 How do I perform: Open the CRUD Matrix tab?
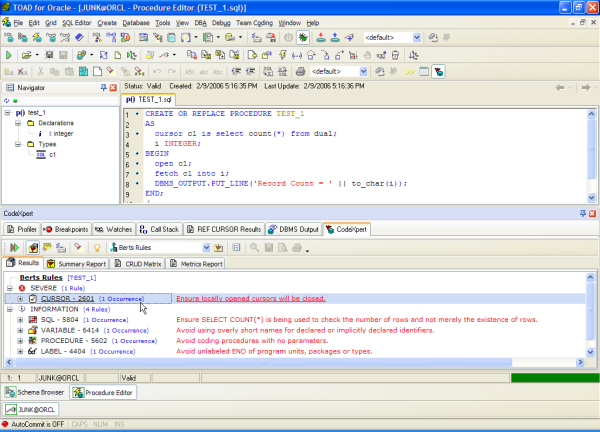pyautogui.click(x=138, y=264)
